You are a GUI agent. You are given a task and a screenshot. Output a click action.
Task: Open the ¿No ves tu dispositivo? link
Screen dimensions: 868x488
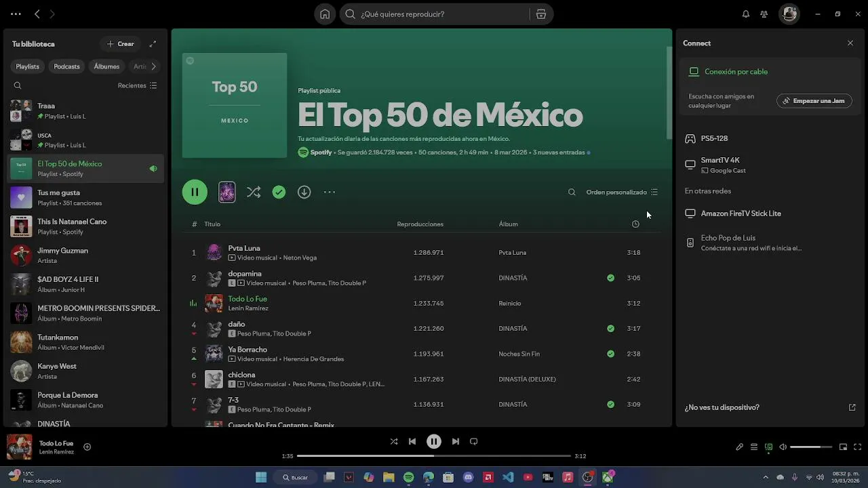pos(722,408)
